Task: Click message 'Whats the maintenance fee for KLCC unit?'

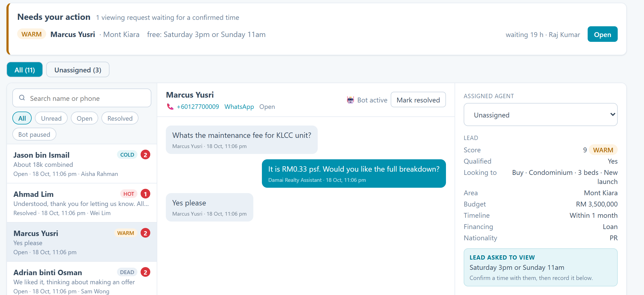Action: (x=242, y=140)
